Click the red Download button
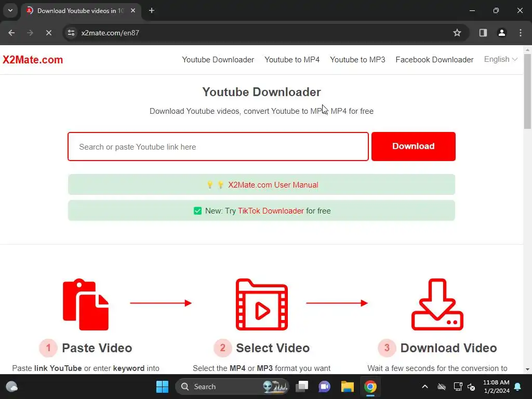Image resolution: width=532 pixels, height=399 pixels. click(x=413, y=146)
